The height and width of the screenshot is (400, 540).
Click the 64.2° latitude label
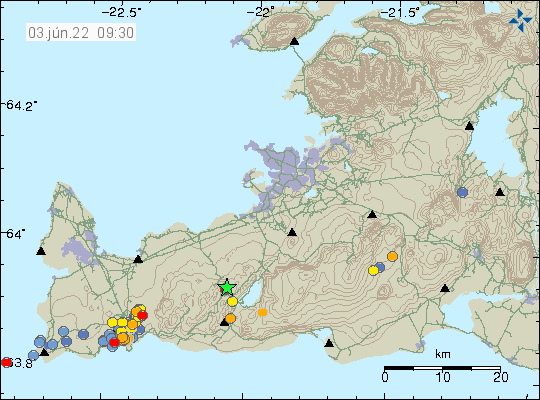[21, 105]
